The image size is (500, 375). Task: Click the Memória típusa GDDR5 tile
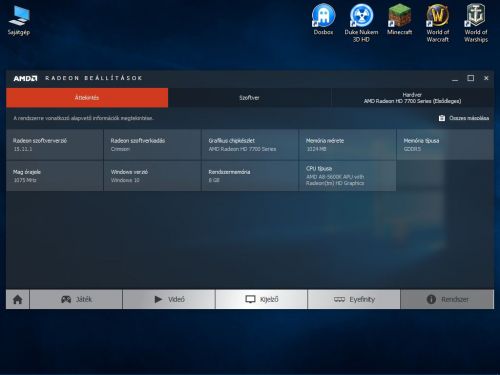pyautogui.click(x=445, y=145)
